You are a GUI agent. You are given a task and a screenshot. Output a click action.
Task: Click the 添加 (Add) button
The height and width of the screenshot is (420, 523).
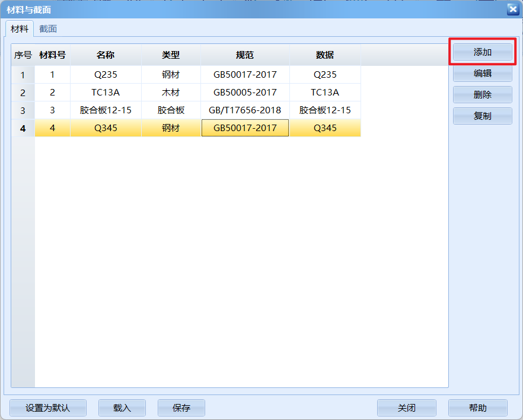[x=482, y=52]
